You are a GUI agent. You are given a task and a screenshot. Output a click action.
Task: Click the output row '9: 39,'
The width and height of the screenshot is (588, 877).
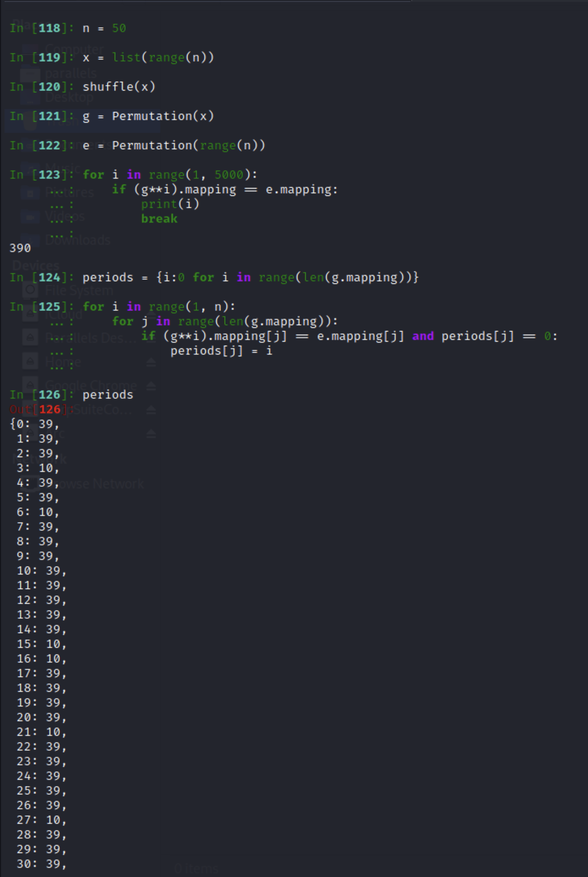click(x=38, y=556)
